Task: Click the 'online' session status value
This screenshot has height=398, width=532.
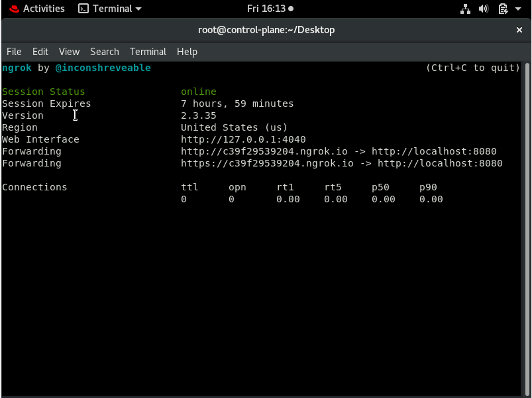Action: pyautogui.click(x=199, y=92)
